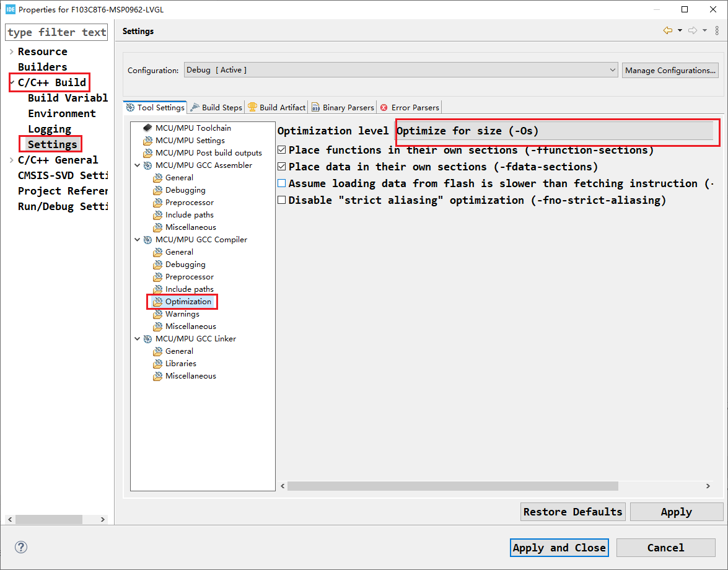Expand the Resource tree node
Image resolution: width=728 pixels, height=570 pixels.
tap(12, 51)
